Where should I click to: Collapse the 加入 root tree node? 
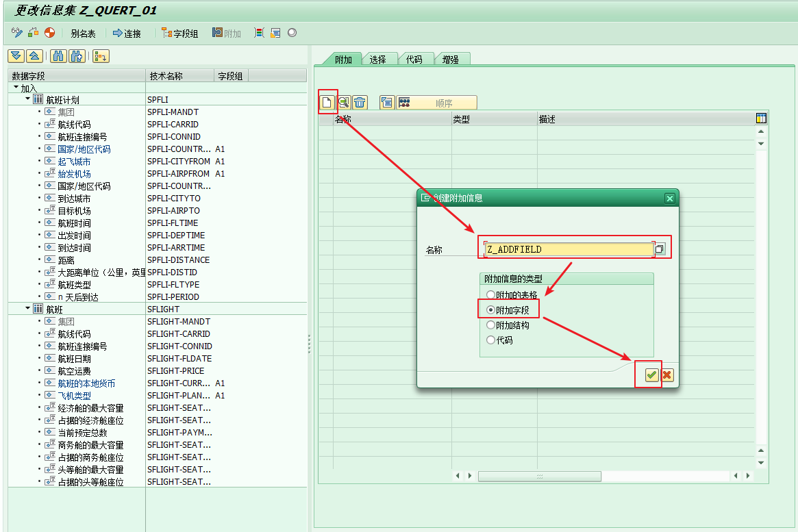coord(16,88)
